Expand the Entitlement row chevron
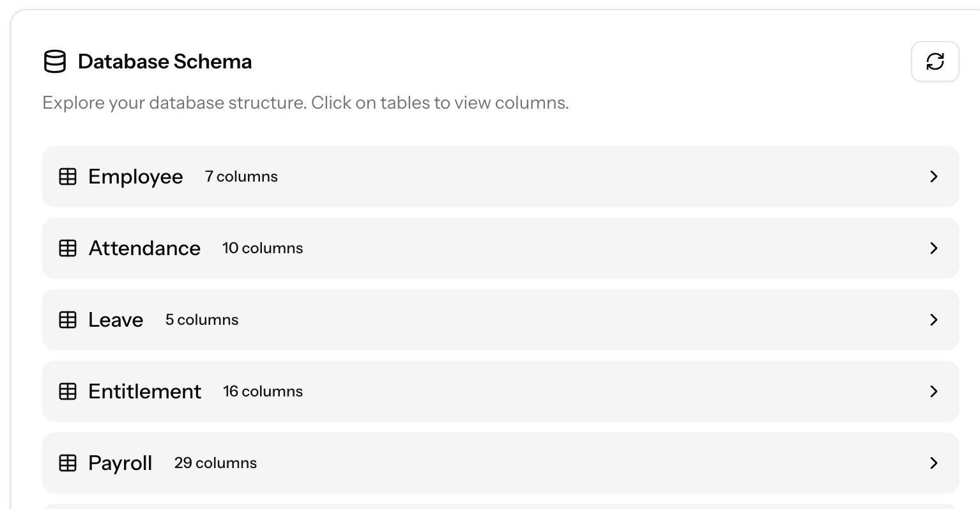 tap(933, 391)
